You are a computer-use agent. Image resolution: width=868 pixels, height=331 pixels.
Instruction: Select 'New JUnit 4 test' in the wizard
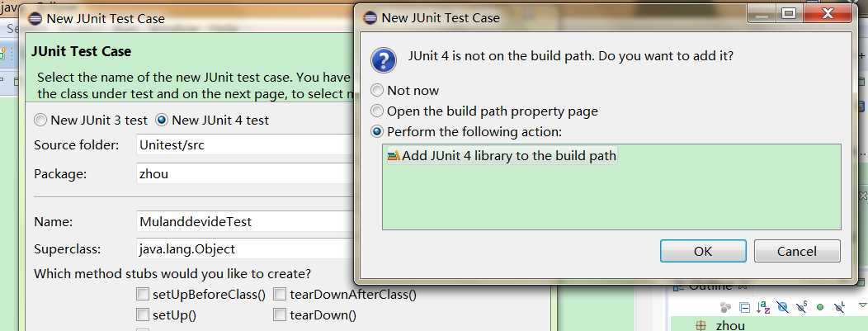[212, 121]
